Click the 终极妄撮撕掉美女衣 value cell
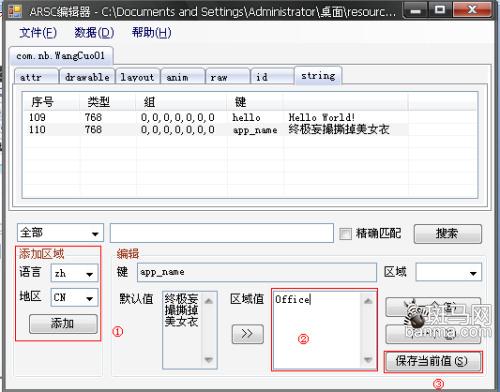 (339, 130)
